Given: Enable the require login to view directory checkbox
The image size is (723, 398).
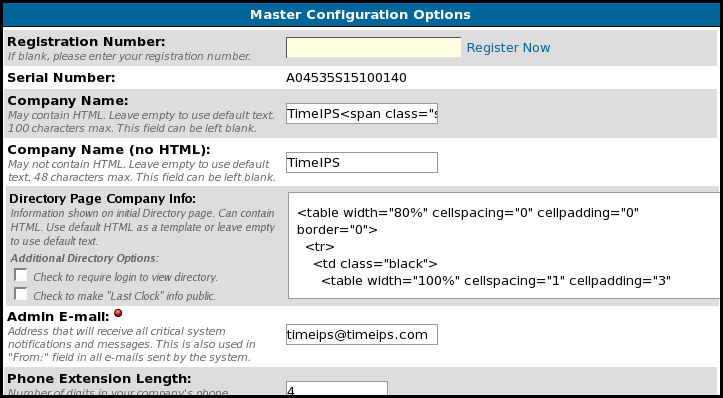Looking at the screenshot, I should click(21, 275).
